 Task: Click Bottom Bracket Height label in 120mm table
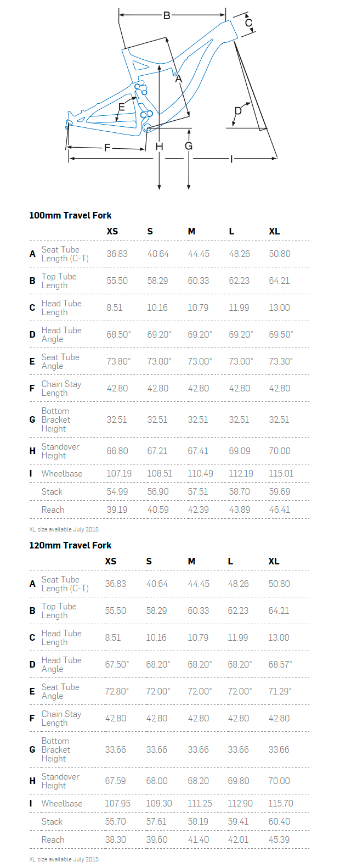point(56,749)
